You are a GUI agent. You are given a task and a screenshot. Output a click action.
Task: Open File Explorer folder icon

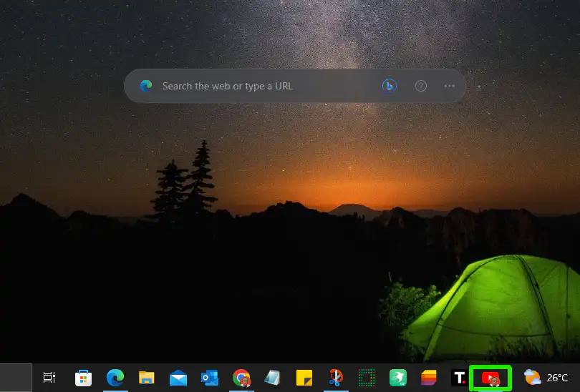(147, 378)
